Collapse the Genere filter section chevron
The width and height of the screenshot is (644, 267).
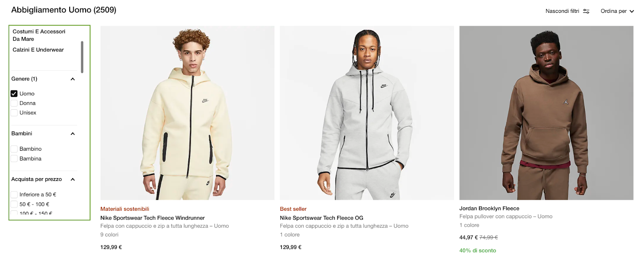tap(73, 79)
